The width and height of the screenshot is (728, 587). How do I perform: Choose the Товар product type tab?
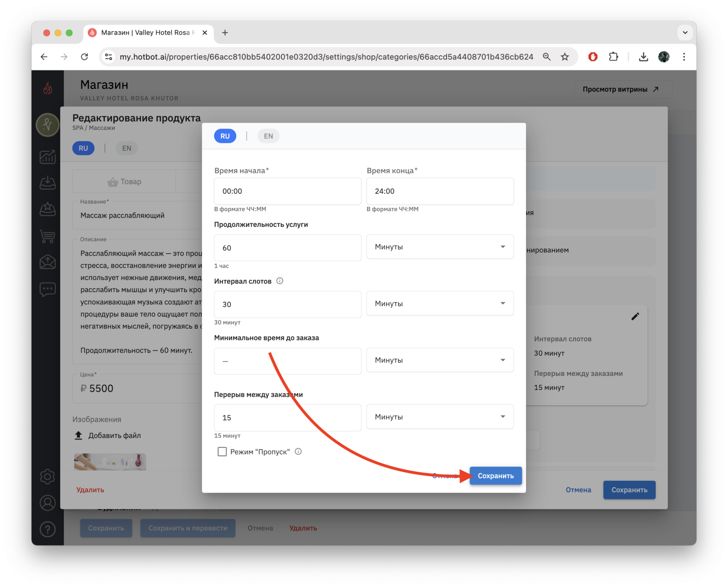124,182
